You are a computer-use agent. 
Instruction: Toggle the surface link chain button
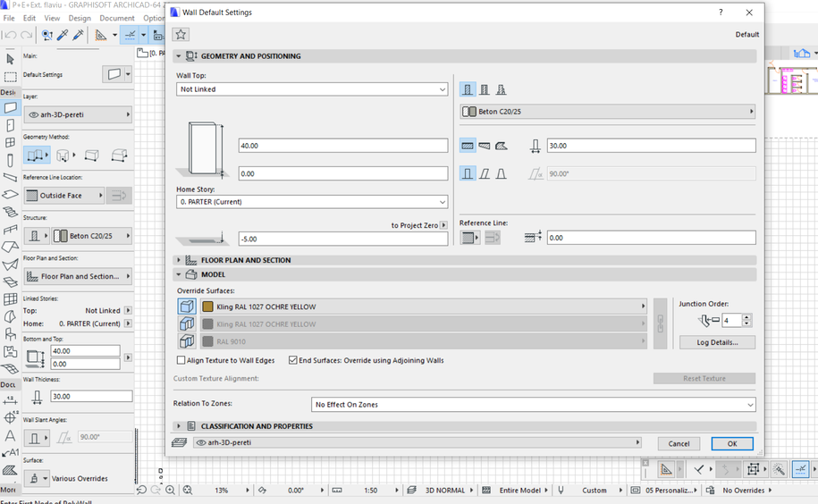[x=660, y=323]
